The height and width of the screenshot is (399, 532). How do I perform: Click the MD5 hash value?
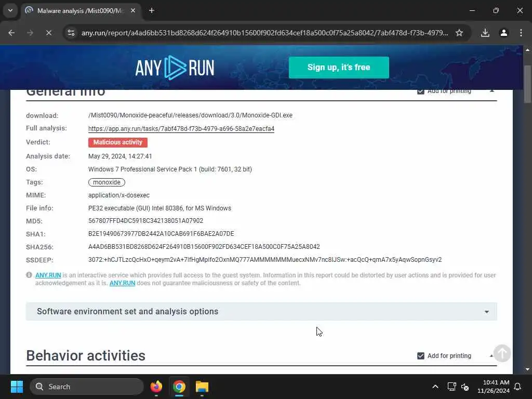click(145, 221)
